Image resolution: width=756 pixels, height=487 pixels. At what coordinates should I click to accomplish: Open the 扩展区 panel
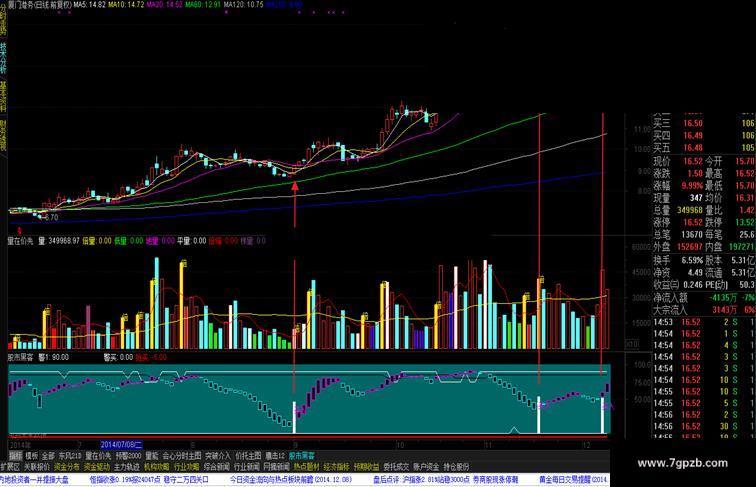tap(10, 467)
